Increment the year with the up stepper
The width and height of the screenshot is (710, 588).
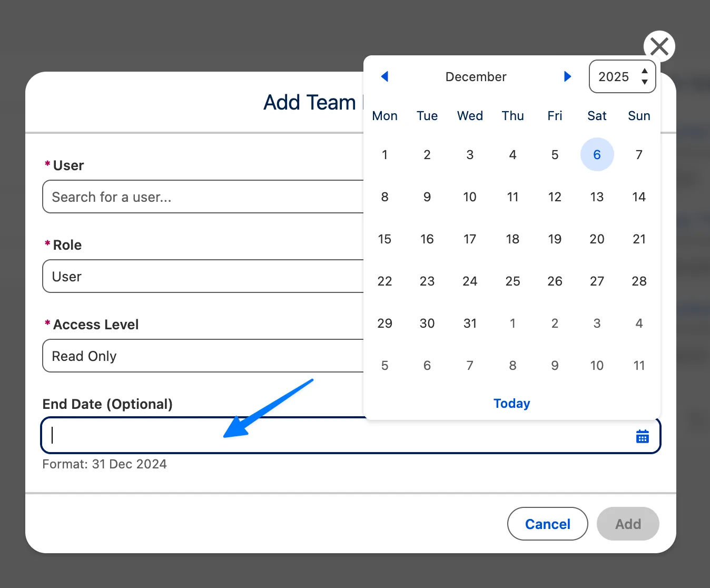[645, 72]
